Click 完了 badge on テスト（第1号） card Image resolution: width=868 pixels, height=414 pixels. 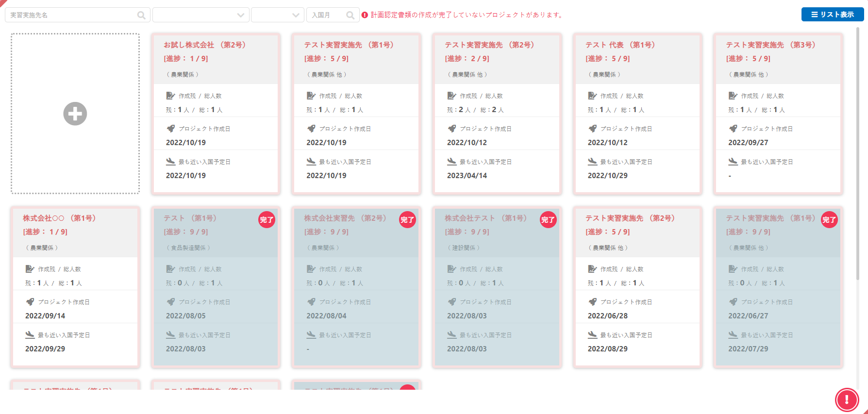[267, 220]
